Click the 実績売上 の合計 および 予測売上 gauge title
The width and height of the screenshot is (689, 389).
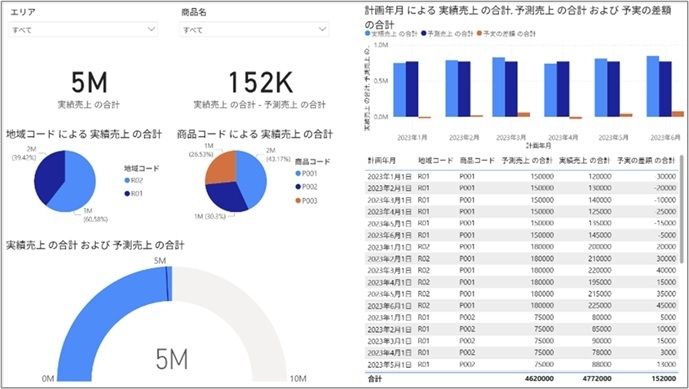click(95, 245)
